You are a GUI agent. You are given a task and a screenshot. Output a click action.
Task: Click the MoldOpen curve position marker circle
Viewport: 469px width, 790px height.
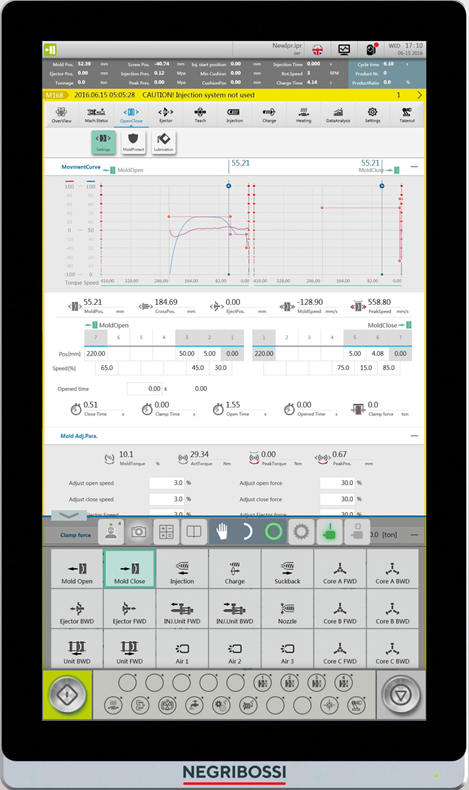229,186
